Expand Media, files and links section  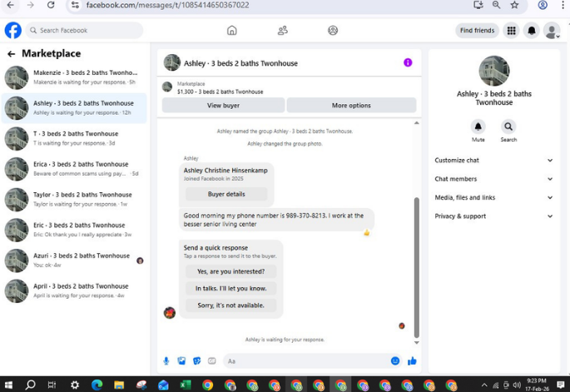click(494, 197)
